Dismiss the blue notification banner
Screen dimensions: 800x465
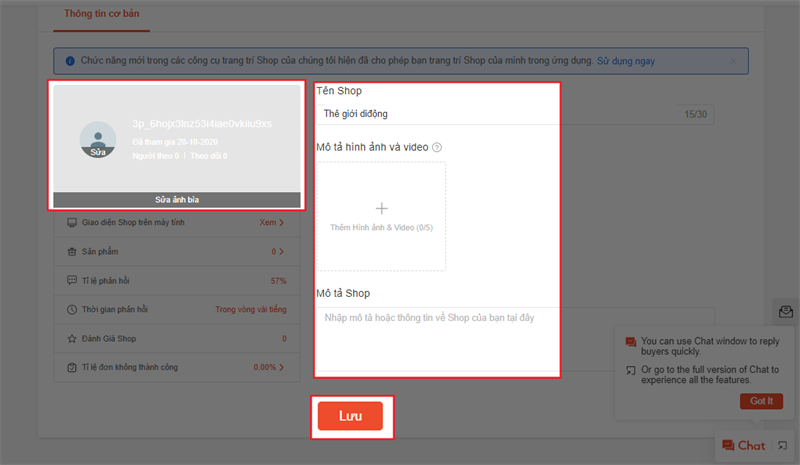click(733, 61)
